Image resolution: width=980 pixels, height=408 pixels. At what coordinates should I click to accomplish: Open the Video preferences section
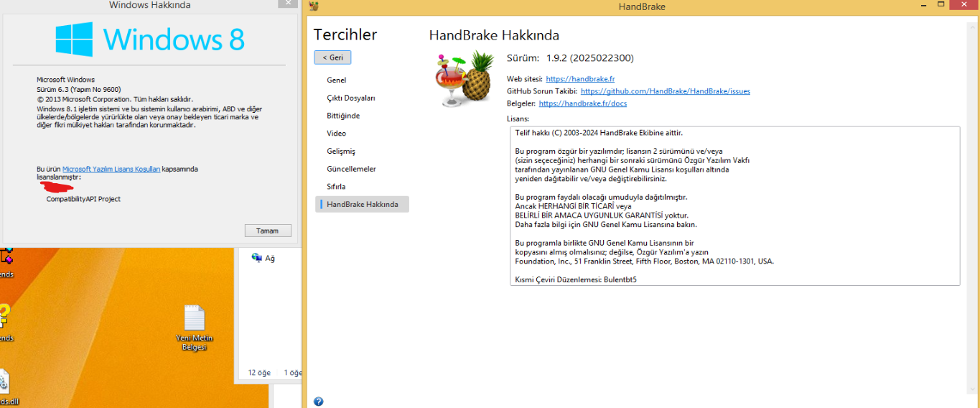point(336,133)
